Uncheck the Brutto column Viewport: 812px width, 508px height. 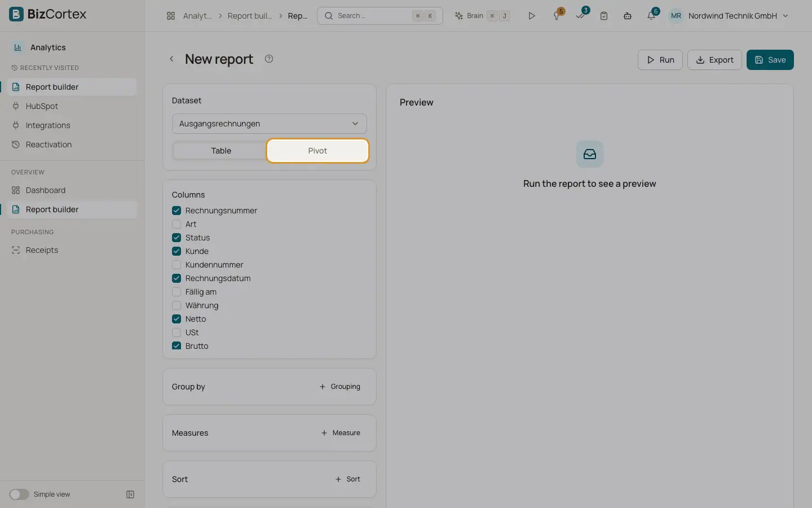point(176,346)
